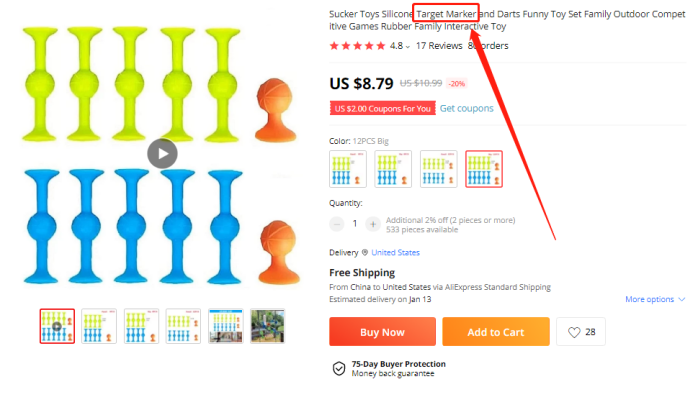Select the third color variant swatch
The height and width of the screenshot is (398, 698).
point(438,169)
